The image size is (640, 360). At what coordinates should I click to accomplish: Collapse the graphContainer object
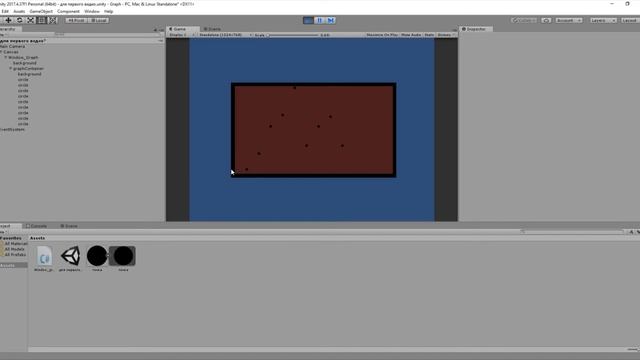(11, 69)
